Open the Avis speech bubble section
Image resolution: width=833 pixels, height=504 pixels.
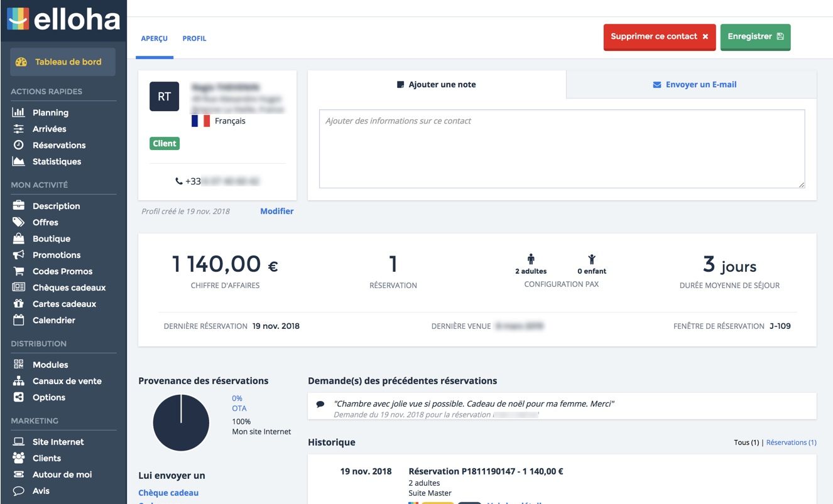18,491
